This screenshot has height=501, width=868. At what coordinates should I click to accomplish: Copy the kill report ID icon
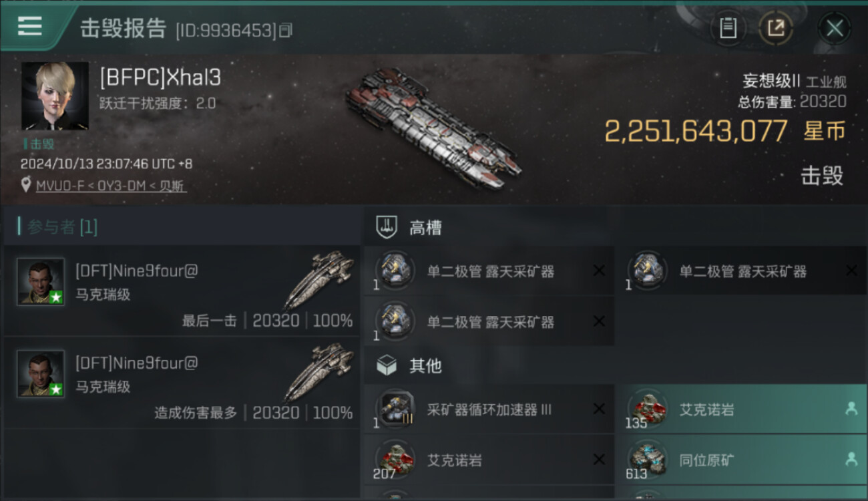(x=286, y=30)
